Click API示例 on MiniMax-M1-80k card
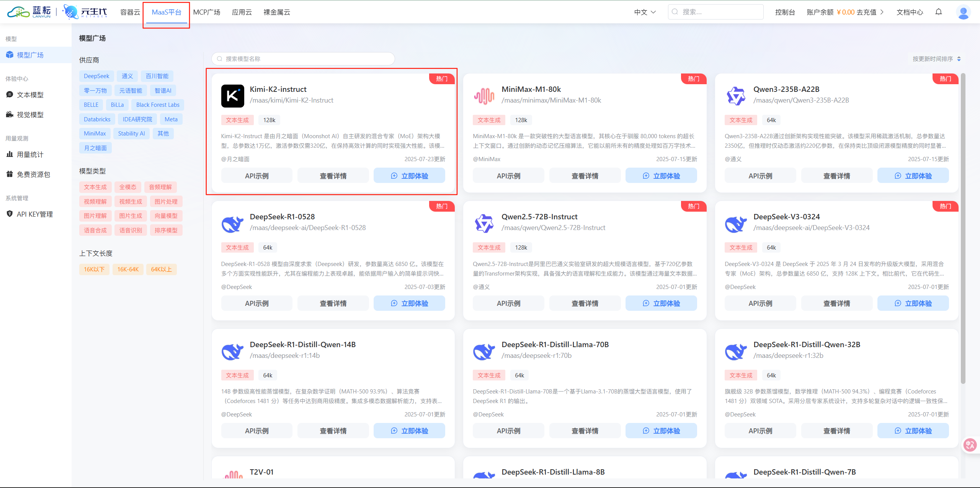Viewport: 980px width, 488px height. (x=508, y=176)
